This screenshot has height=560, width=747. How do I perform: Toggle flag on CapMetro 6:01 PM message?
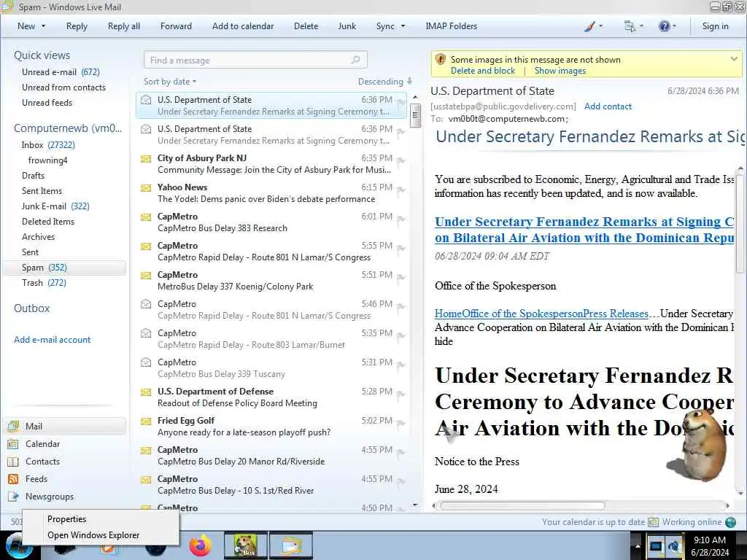pyautogui.click(x=401, y=219)
